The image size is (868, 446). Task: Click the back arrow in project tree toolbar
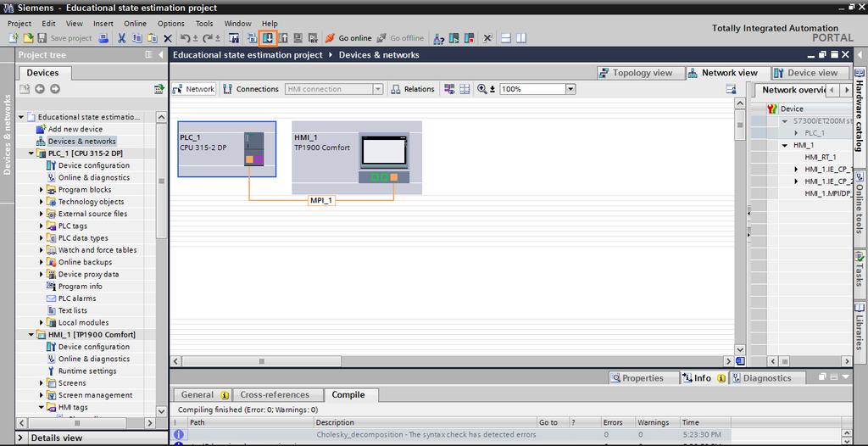click(39, 89)
